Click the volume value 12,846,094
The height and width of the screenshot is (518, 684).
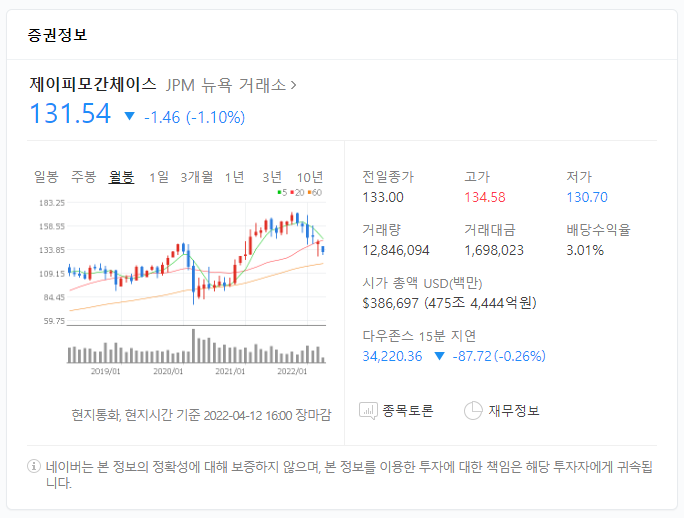click(x=396, y=250)
